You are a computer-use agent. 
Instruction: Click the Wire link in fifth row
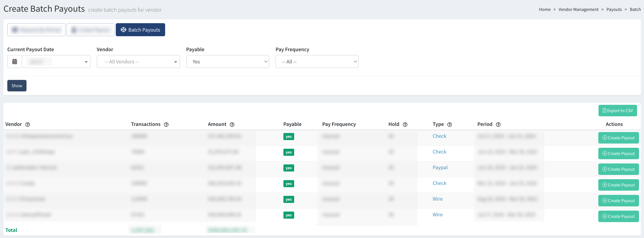(x=438, y=199)
